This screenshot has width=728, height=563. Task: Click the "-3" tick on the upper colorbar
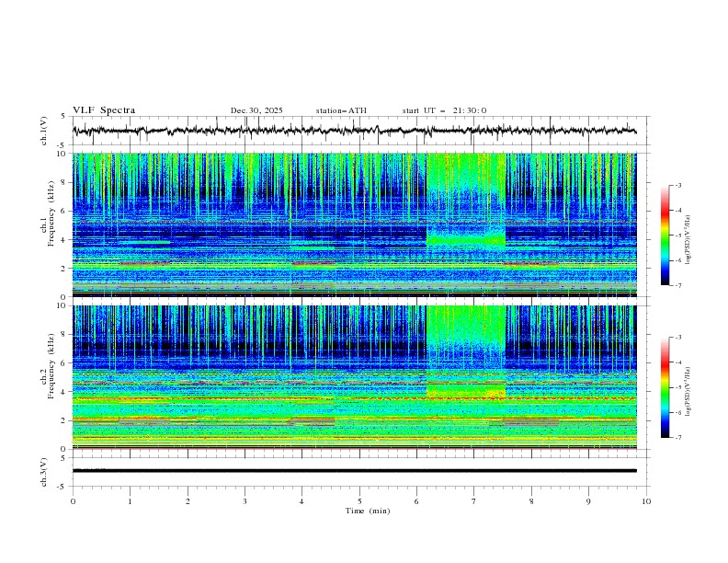(677, 185)
